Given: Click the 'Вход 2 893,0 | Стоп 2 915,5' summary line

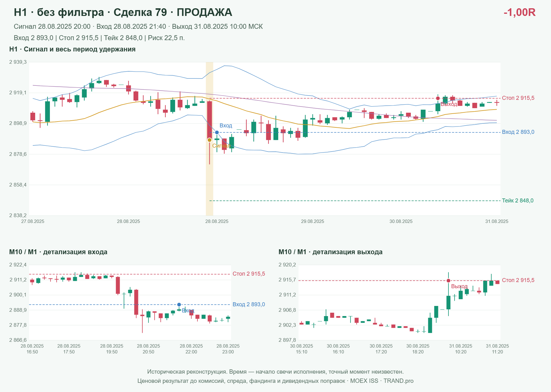Looking at the screenshot, I should tap(99, 38).
